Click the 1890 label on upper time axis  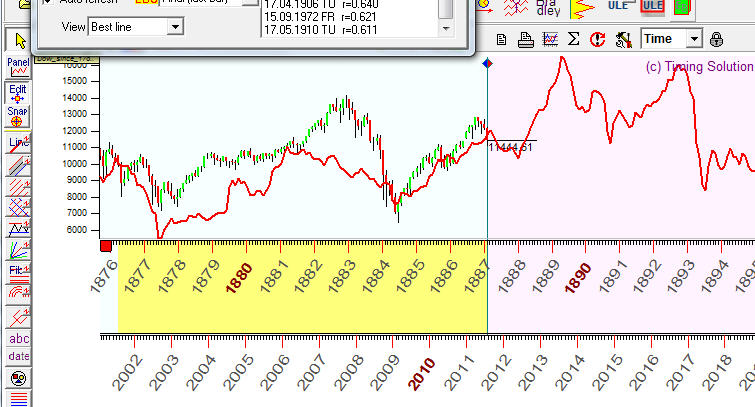coord(577,278)
